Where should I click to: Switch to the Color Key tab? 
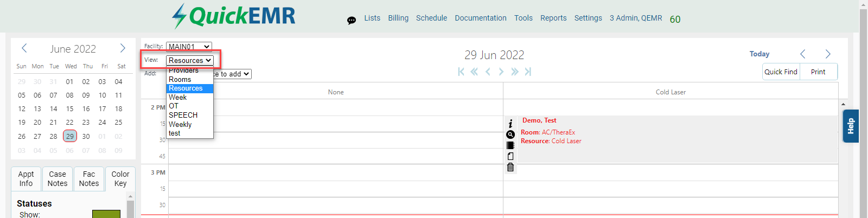tap(120, 179)
